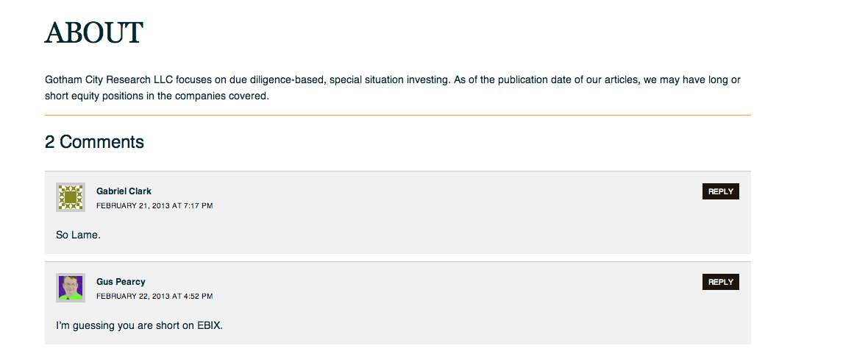868x354 pixels.
Task: Click Gus Pearcy's profile photo avatar
Action: 71,288
